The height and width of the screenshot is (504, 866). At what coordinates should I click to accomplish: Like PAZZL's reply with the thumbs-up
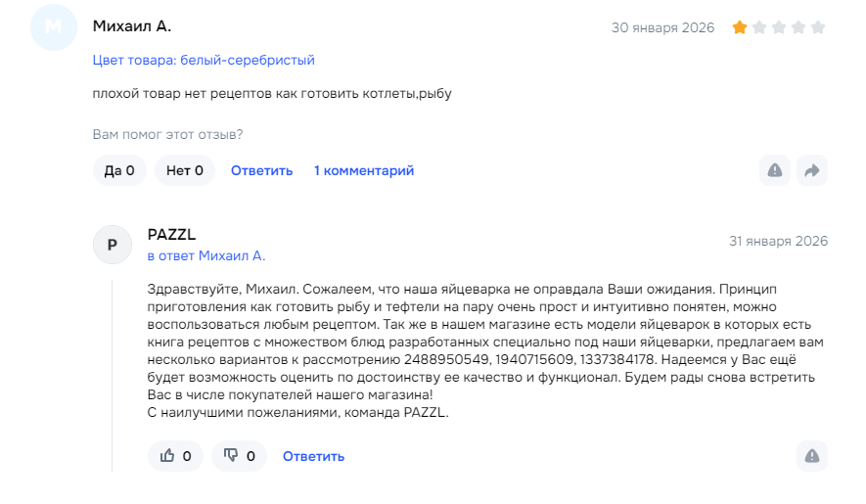(175, 456)
